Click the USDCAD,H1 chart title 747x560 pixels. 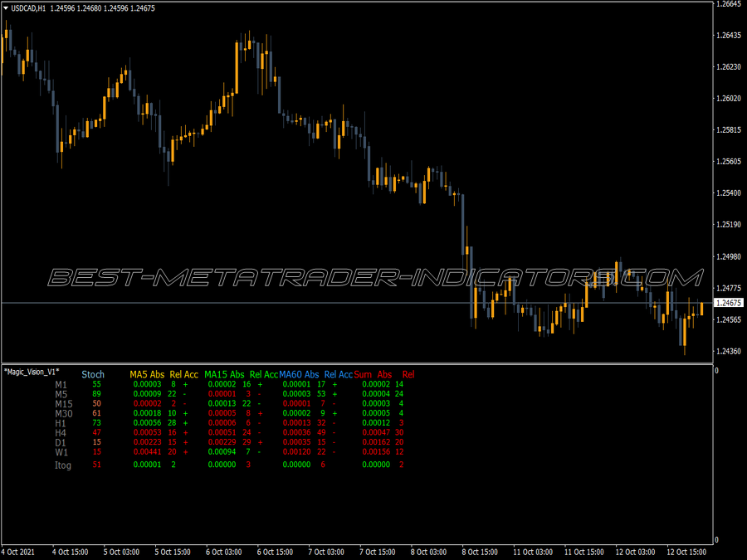28,8
